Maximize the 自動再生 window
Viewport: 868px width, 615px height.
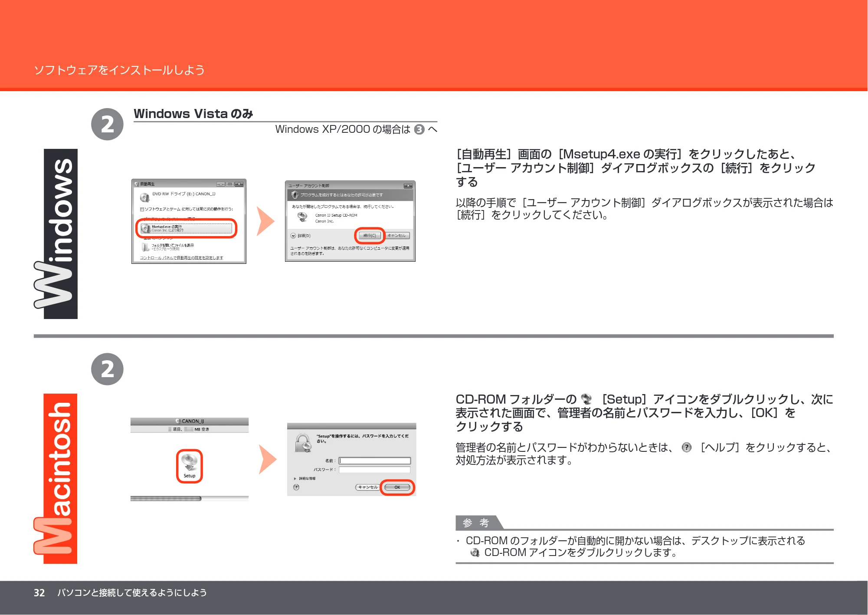click(x=230, y=184)
